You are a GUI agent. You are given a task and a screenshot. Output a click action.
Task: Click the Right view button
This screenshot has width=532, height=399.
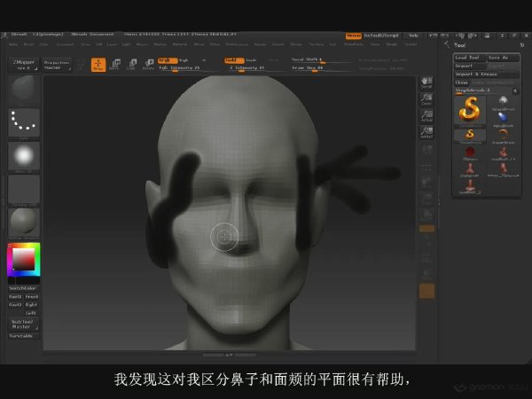pyautogui.click(x=32, y=305)
